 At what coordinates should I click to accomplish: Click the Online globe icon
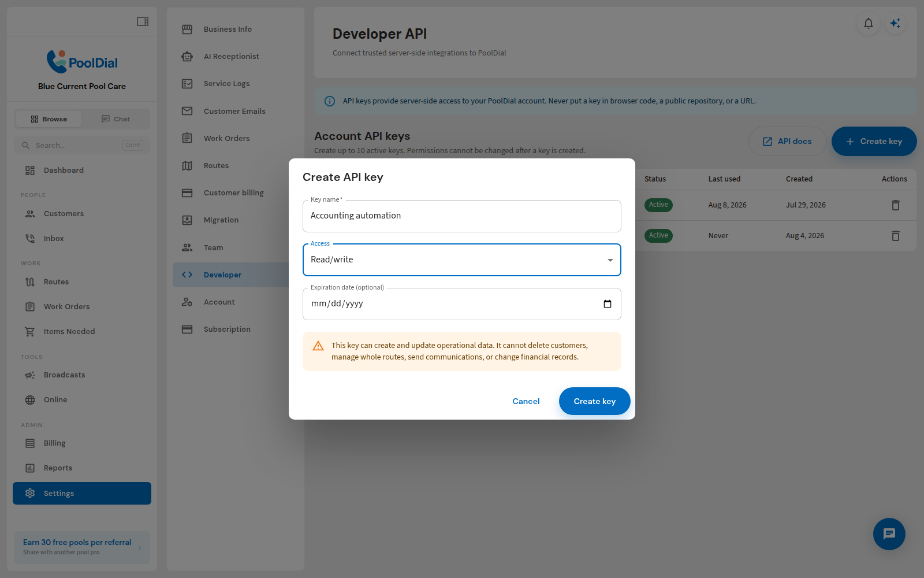(x=30, y=400)
